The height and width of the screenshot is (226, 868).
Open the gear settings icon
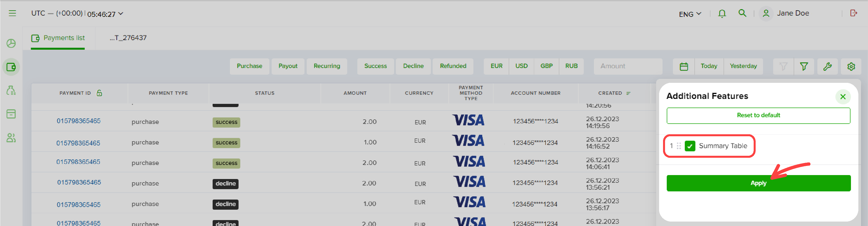point(851,67)
